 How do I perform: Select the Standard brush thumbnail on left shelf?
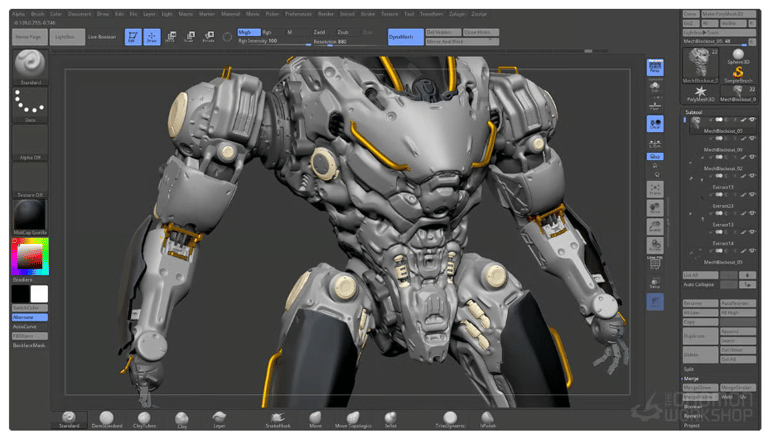30,65
